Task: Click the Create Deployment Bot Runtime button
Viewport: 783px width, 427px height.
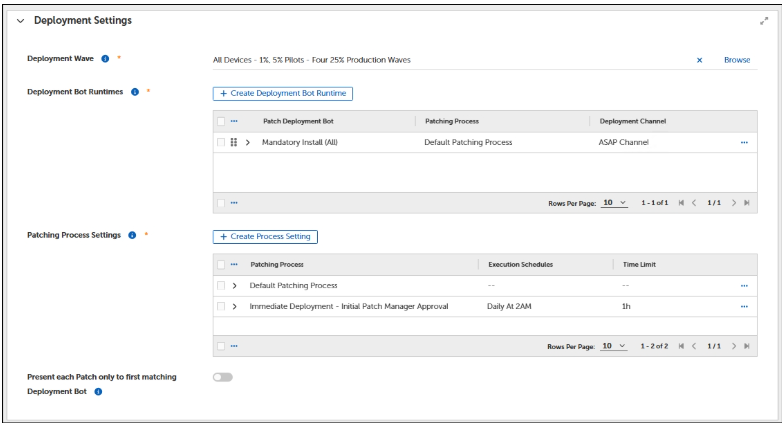Action: coord(282,93)
